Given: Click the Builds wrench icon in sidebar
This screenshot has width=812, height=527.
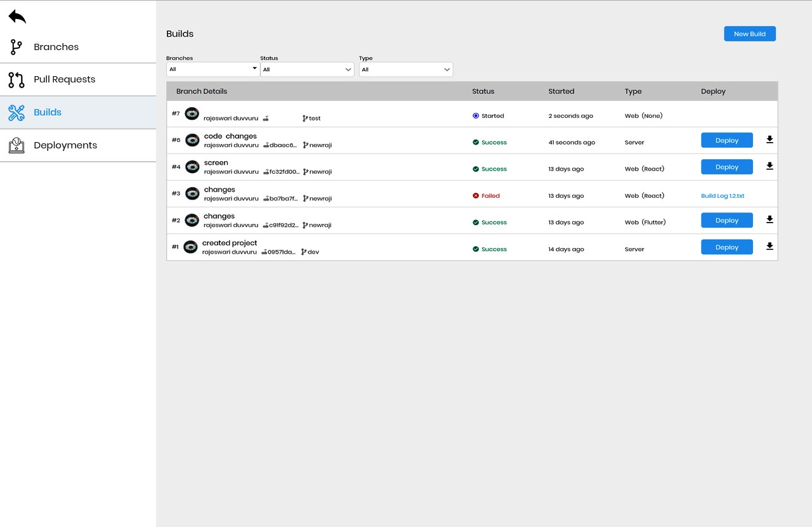Looking at the screenshot, I should [16, 113].
